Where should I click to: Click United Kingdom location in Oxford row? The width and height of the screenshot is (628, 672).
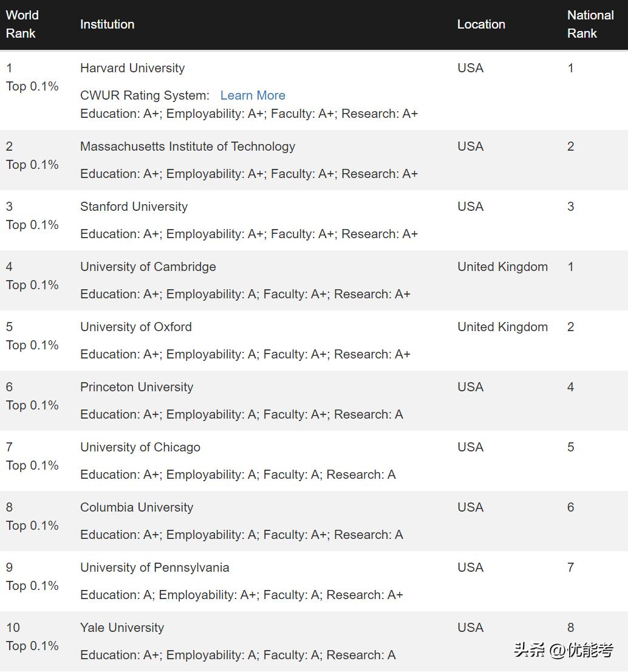coord(502,327)
